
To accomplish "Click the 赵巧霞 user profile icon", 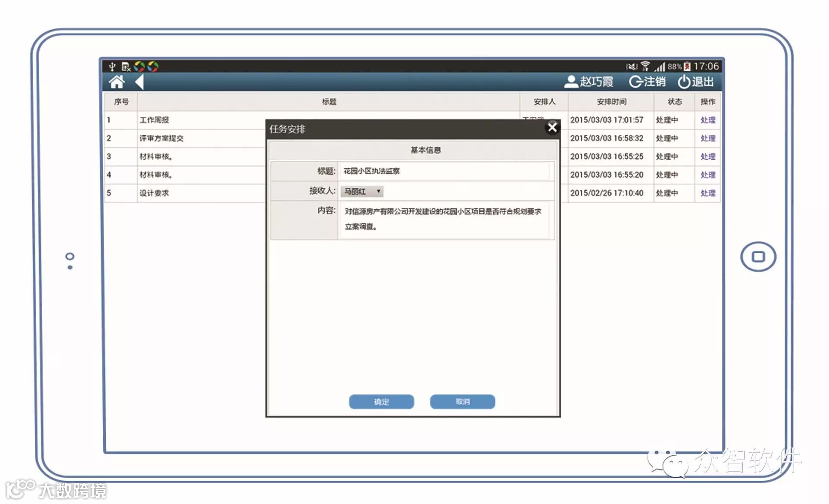I will 571,82.
